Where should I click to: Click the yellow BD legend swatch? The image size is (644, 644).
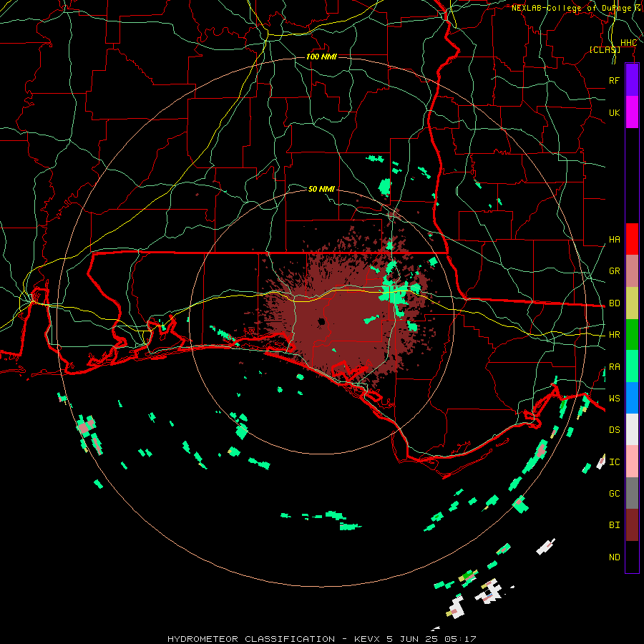pyautogui.click(x=632, y=303)
